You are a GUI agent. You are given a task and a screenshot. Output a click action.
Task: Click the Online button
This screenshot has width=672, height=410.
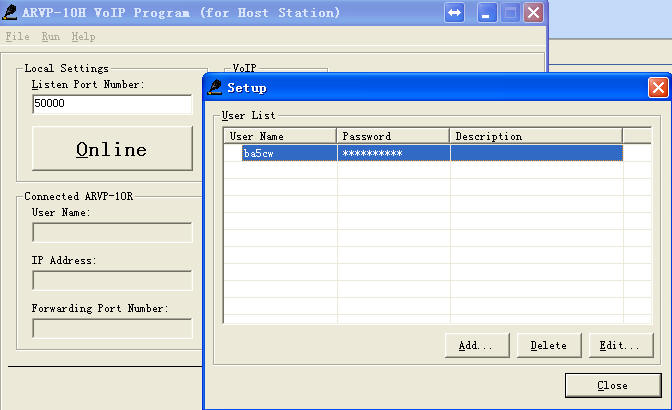112,149
